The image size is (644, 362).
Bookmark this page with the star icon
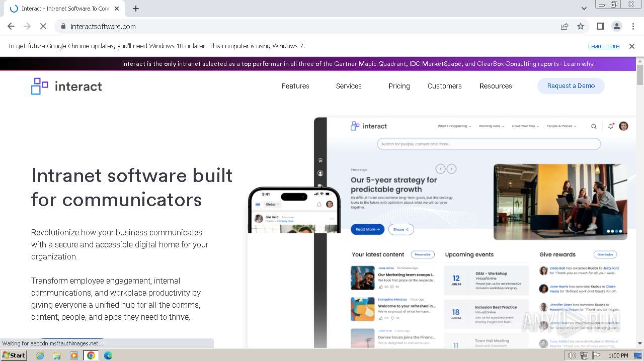(581, 27)
